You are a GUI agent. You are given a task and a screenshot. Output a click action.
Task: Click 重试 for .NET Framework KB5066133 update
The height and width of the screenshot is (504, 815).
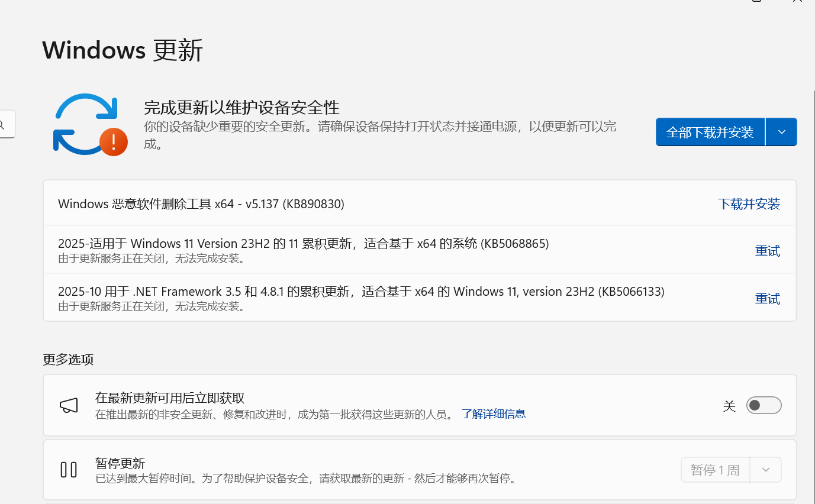click(768, 299)
